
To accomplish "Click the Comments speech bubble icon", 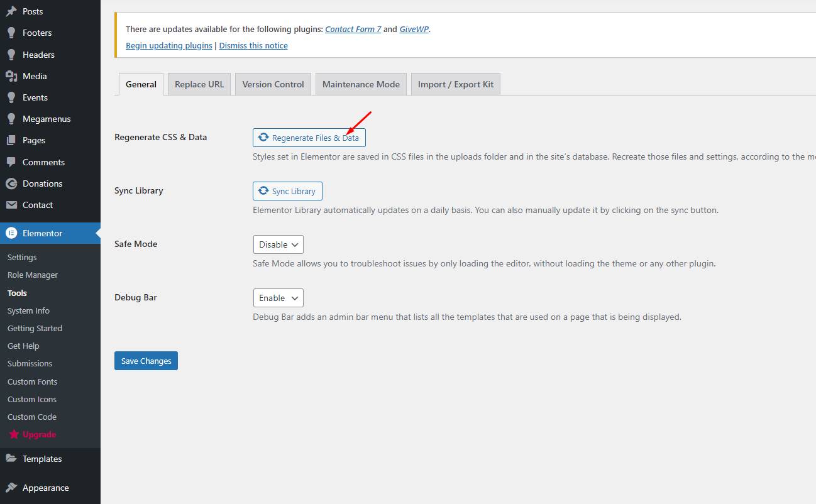I will click(x=11, y=162).
